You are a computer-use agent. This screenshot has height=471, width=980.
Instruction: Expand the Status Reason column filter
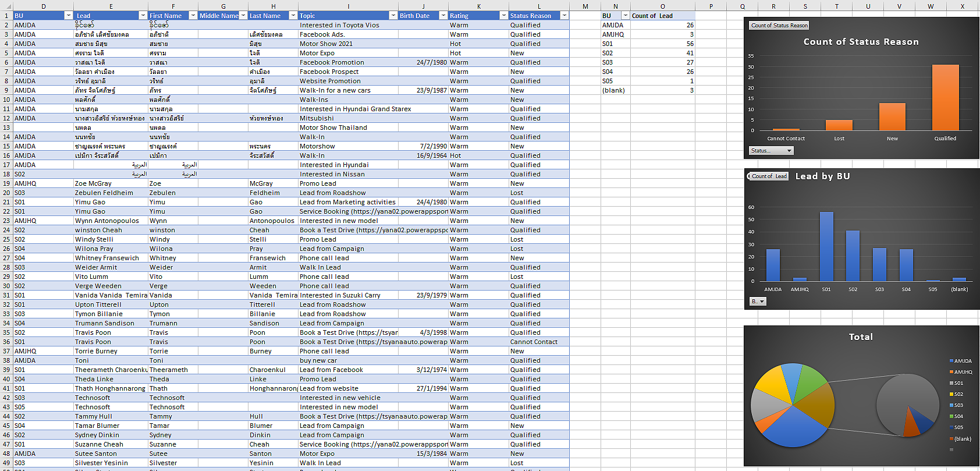[564, 16]
